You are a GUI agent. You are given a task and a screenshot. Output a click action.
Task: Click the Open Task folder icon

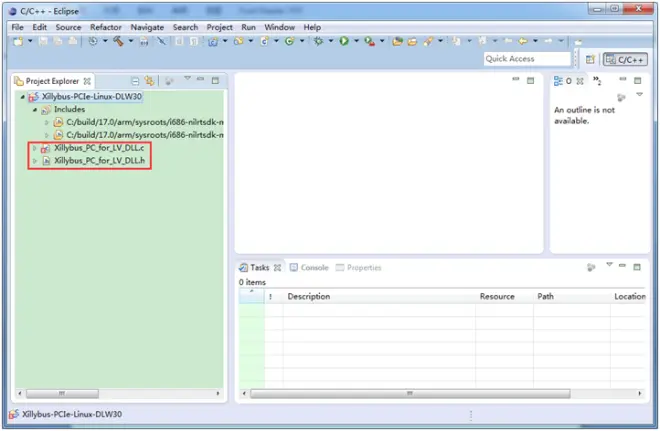[x=412, y=41]
